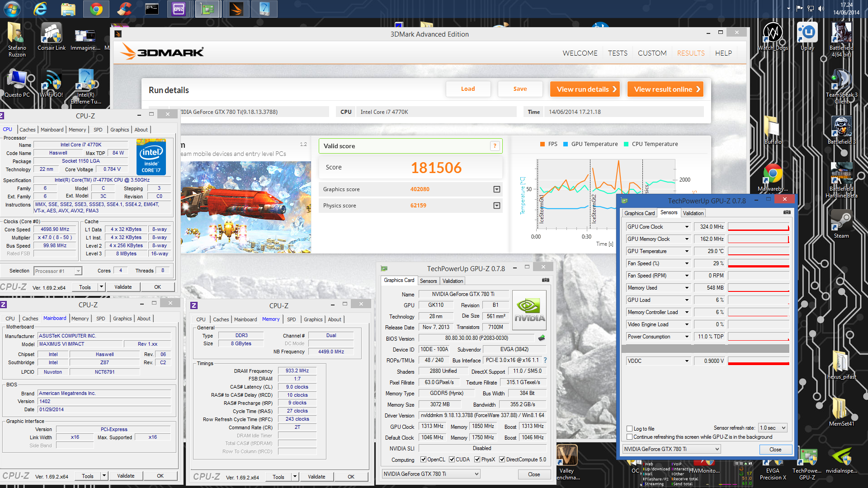Click the camera screenshot icon in GPU-Z Sensors window
This screenshot has height=488, width=868.
pyautogui.click(x=787, y=212)
